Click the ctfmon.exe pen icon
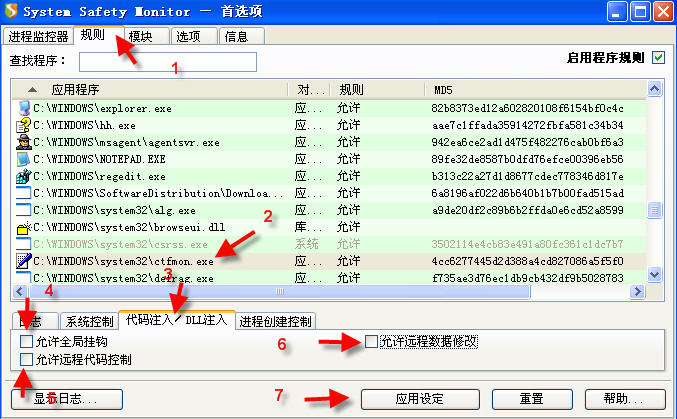Viewport: 677px width, 419px height. tap(24, 261)
